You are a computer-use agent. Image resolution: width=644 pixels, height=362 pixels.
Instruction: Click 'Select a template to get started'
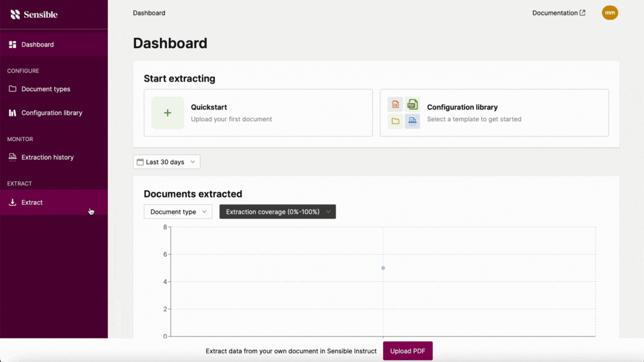tap(474, 119)
